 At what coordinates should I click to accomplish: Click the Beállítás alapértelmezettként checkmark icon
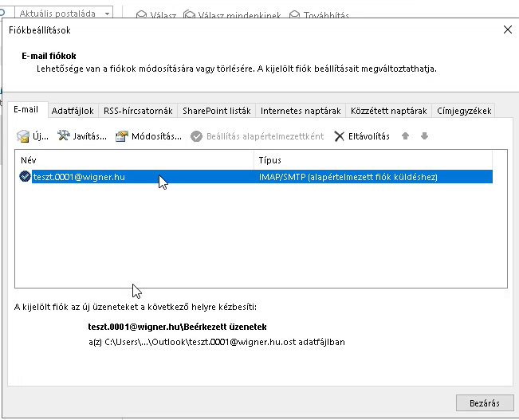click(196, 136)
